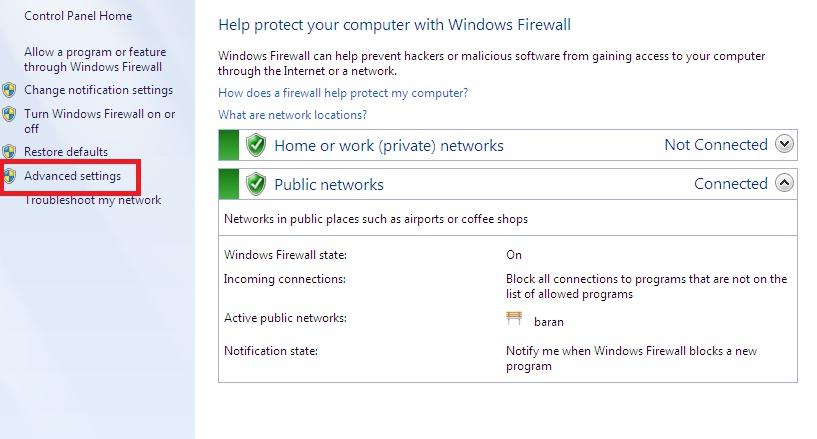Select the Restore defaults text link

point(66,152)
